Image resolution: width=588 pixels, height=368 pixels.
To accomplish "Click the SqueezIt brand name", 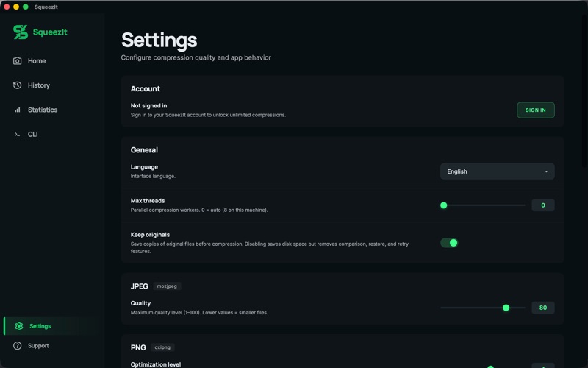I will [x=50, y=32].
